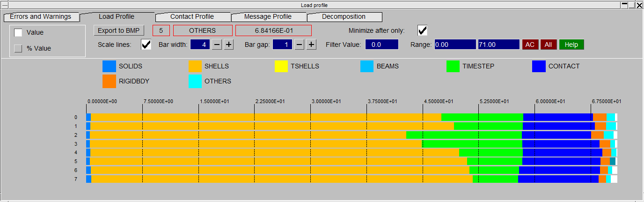Open the Contact Profile tab
The image size is (644, 202).
click(192, 17)
